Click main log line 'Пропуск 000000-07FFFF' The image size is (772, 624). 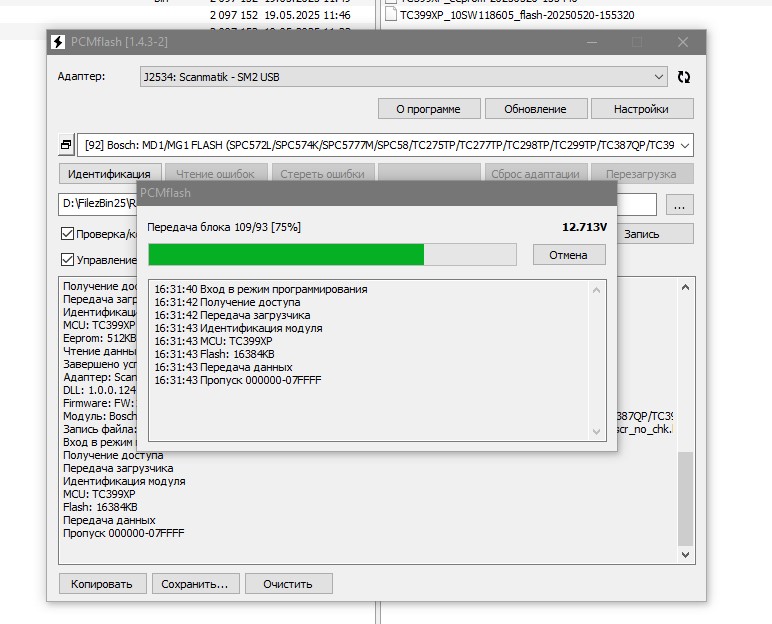click(124, 533)
